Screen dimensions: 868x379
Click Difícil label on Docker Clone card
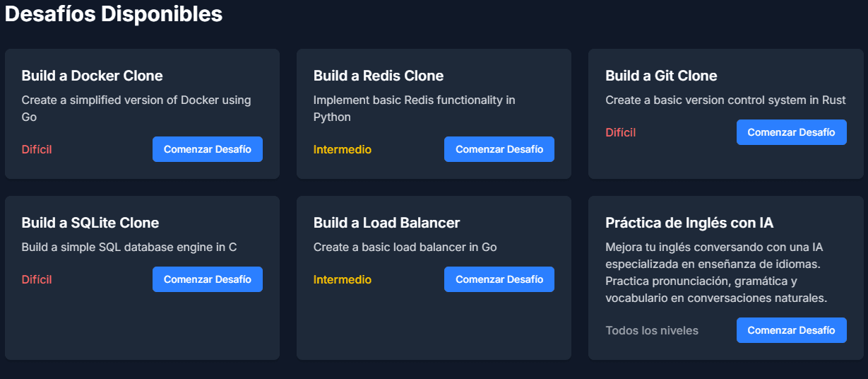pos(37,149)
